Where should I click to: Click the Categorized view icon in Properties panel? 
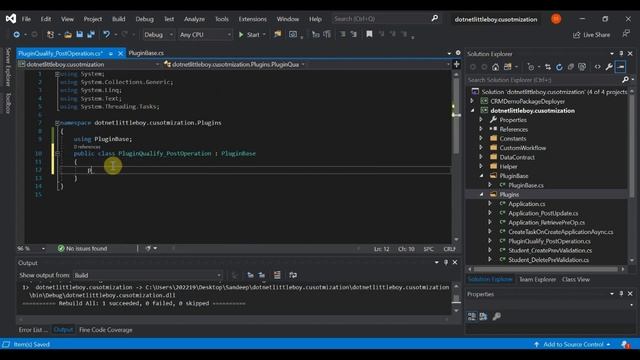(472, 316)
